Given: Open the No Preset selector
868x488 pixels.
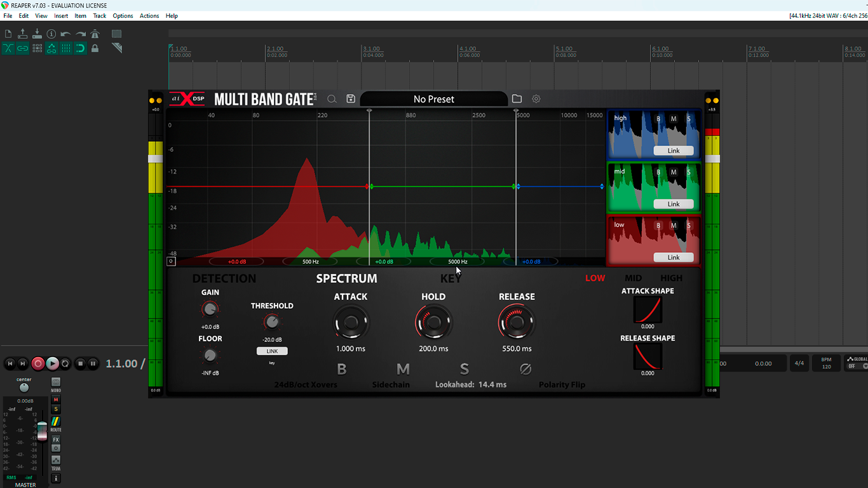Looking at the screenshot, I should [434, 99].
